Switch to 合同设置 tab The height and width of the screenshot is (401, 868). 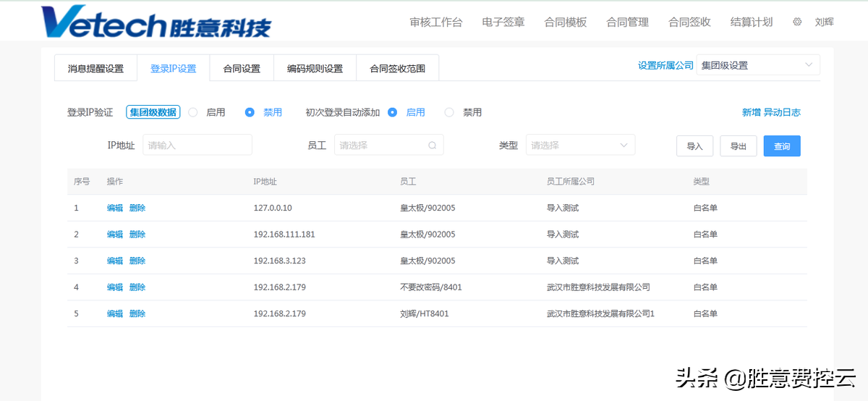[x=242, y=69]
